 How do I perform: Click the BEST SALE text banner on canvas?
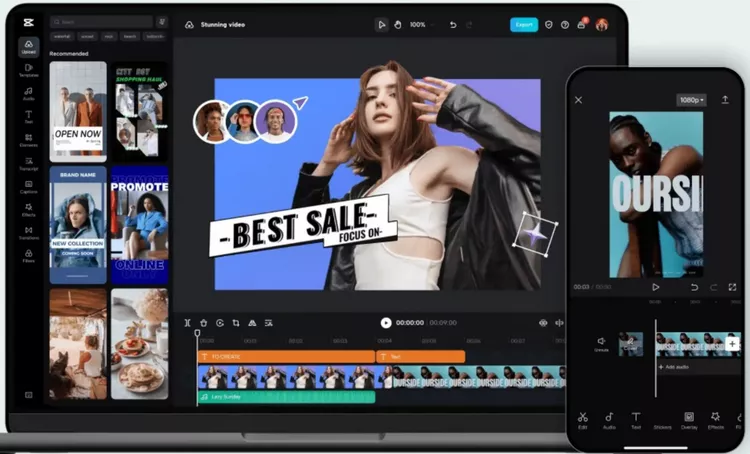point(302,226)
